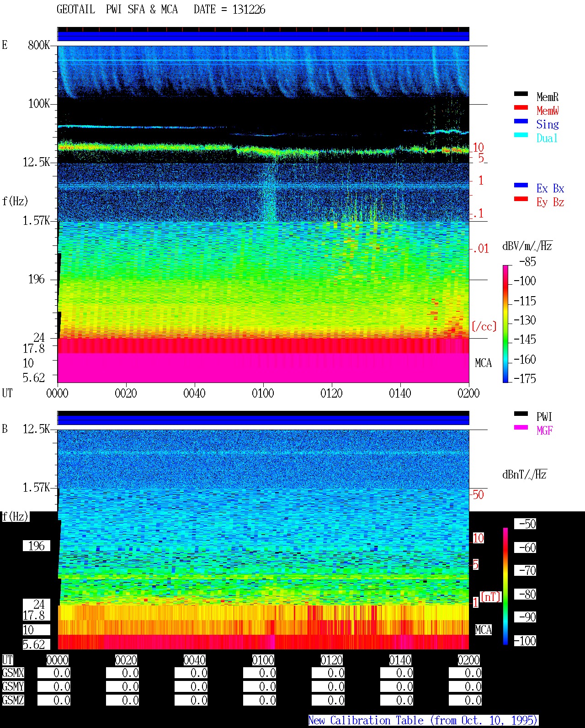Screen dimensions: 585x728
Task: Click the red Ey Bz legend swatch
Action: click(521, 199)
